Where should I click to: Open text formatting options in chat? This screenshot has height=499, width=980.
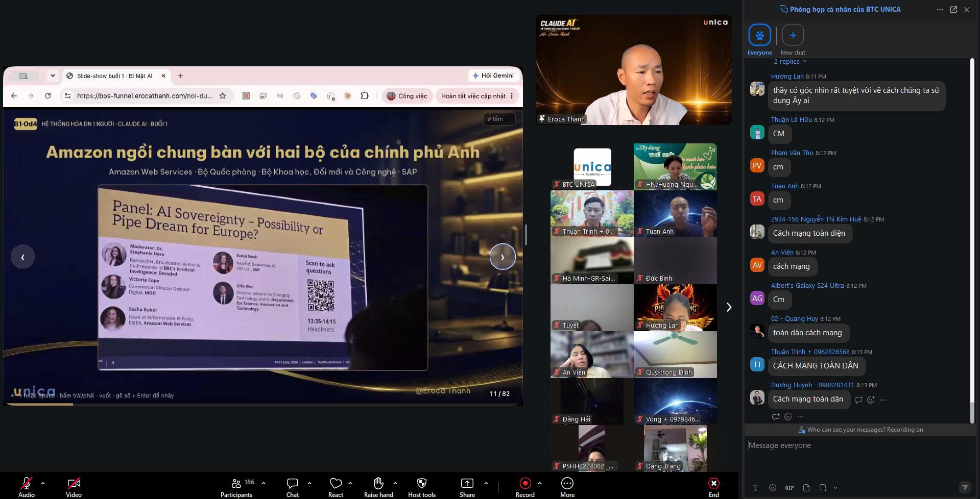tap(756, 488)
